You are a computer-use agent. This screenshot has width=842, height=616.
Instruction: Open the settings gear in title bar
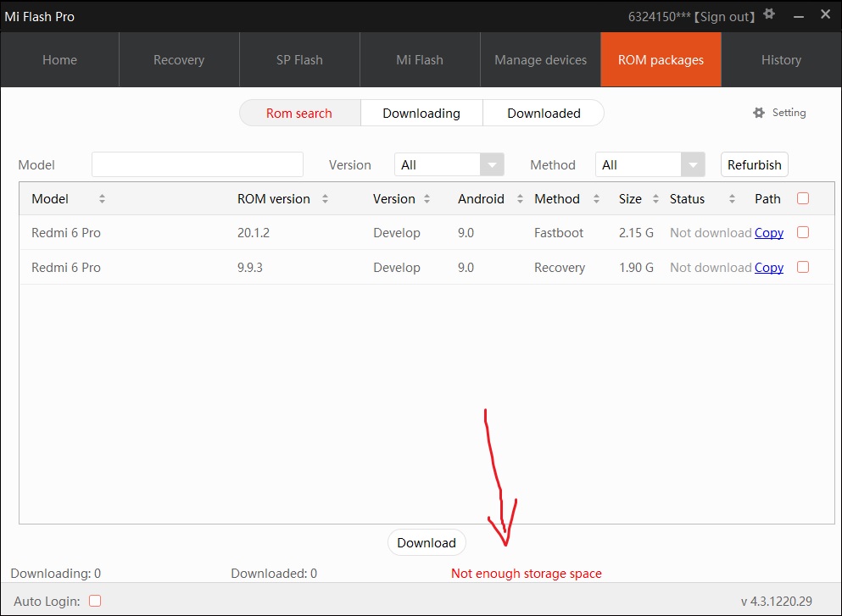(x=769, y=14)
